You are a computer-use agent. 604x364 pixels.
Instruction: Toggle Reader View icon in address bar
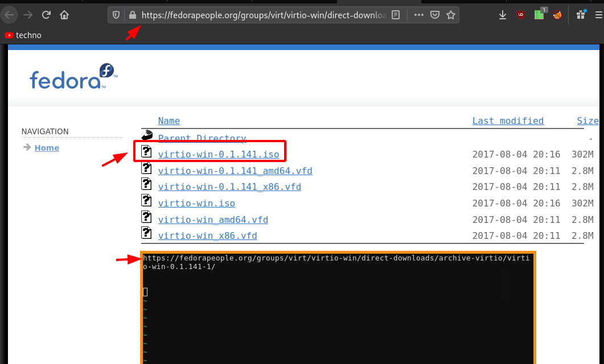pos(396,15)
